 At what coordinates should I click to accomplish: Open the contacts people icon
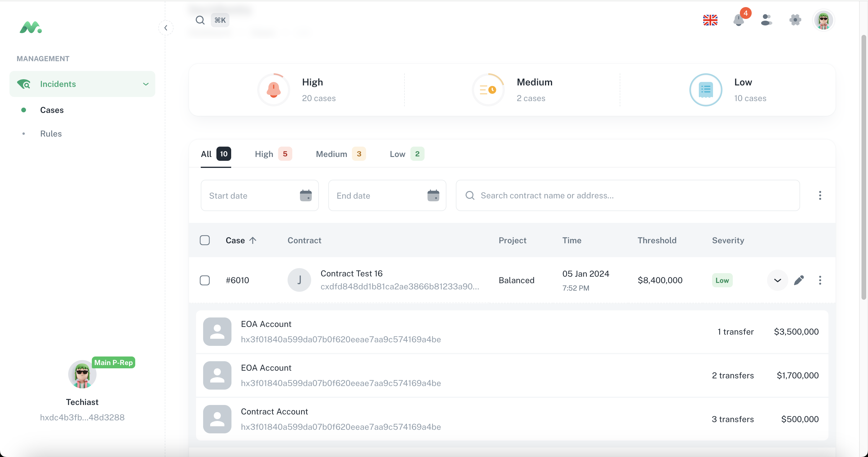point(766,20)
